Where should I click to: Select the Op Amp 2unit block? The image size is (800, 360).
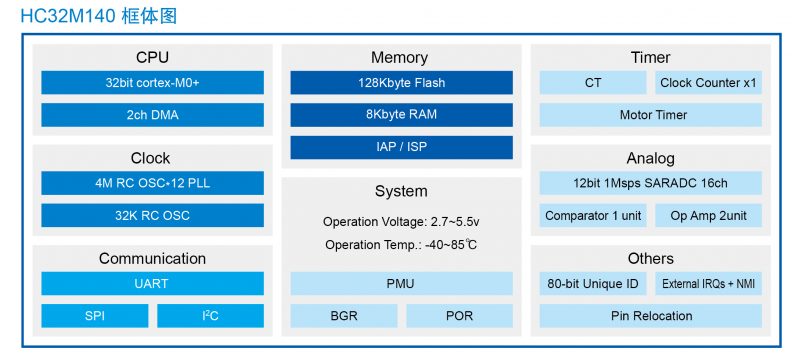click(708, 215)
